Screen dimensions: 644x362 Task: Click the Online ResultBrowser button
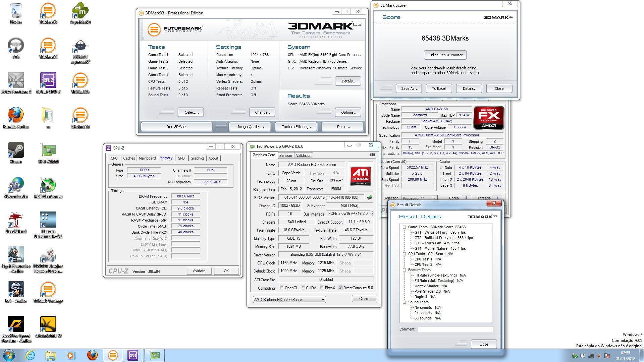(x=445, y=55)
